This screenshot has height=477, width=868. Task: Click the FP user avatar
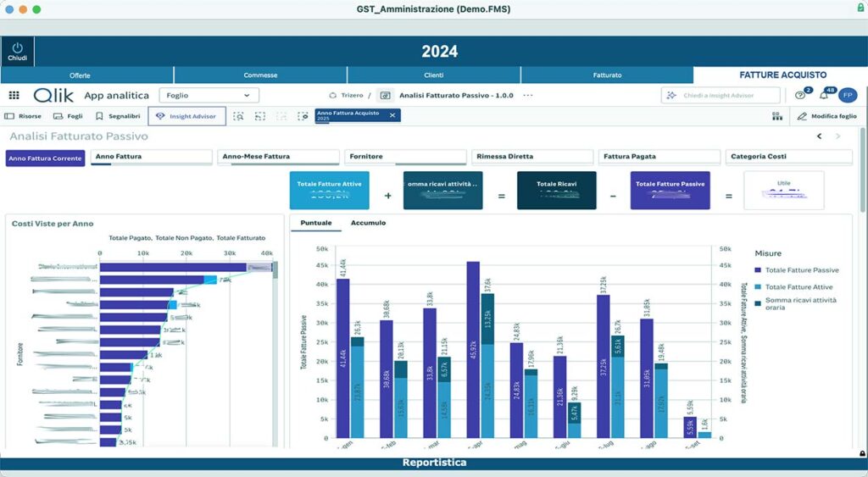(848, 95)
